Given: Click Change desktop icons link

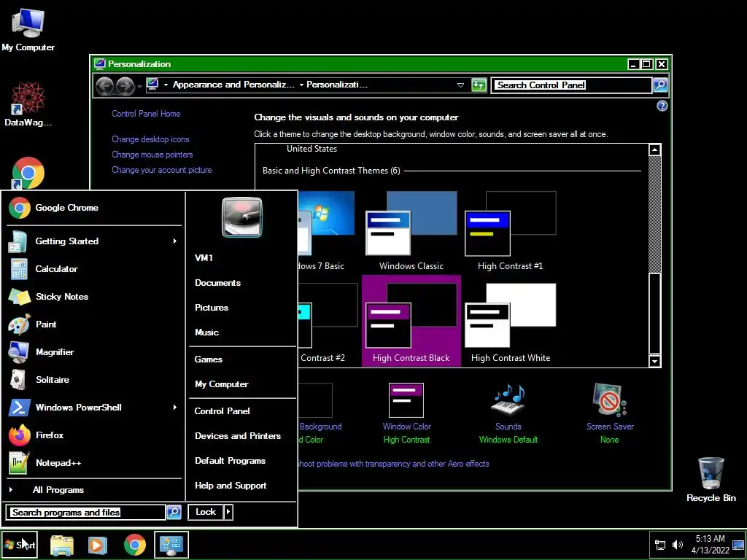Looking at the screenshot, I should (x=150, y=139).
